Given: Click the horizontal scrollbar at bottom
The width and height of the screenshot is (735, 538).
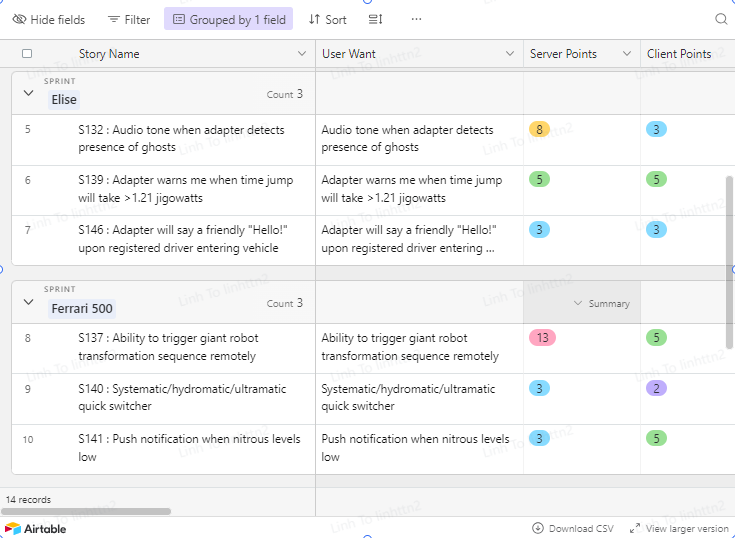Looking at the screenshot, I should (x=90, y=511).
